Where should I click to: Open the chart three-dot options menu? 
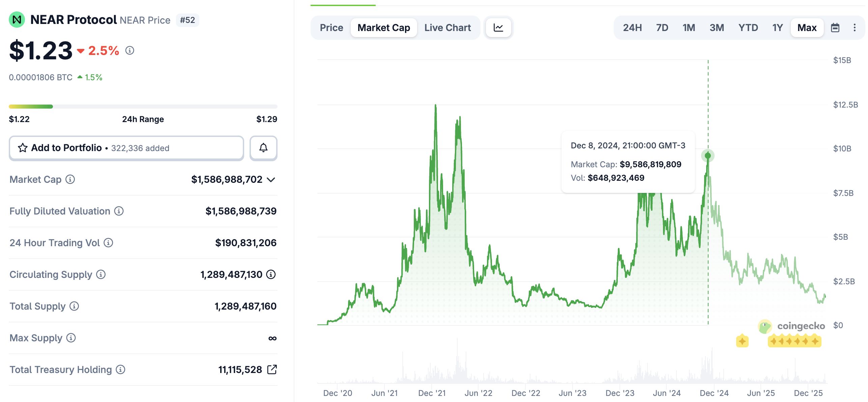[x=854, y=28]
